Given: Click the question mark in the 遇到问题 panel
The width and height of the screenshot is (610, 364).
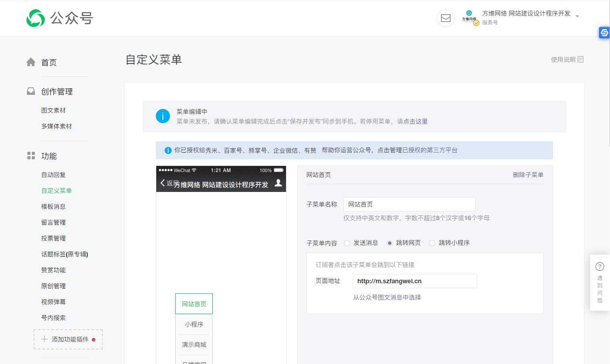Looking at the screenshot, I should [599, 266].
